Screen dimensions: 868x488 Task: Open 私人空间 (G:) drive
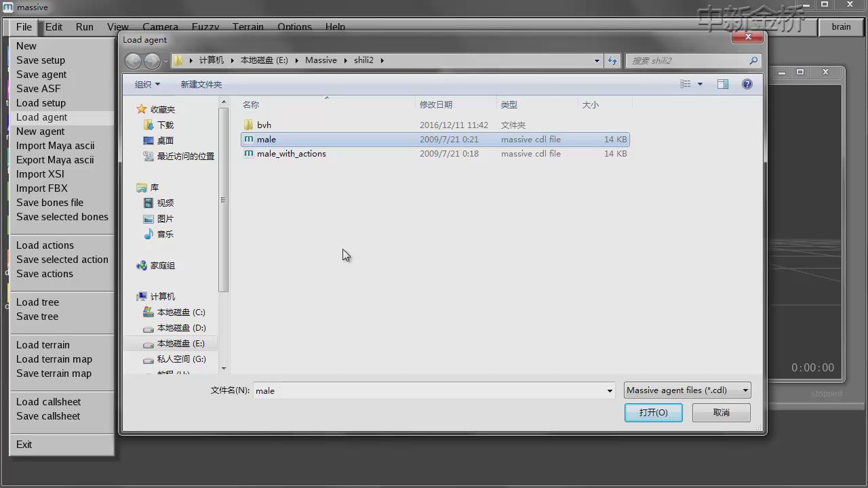pos(181,359)
